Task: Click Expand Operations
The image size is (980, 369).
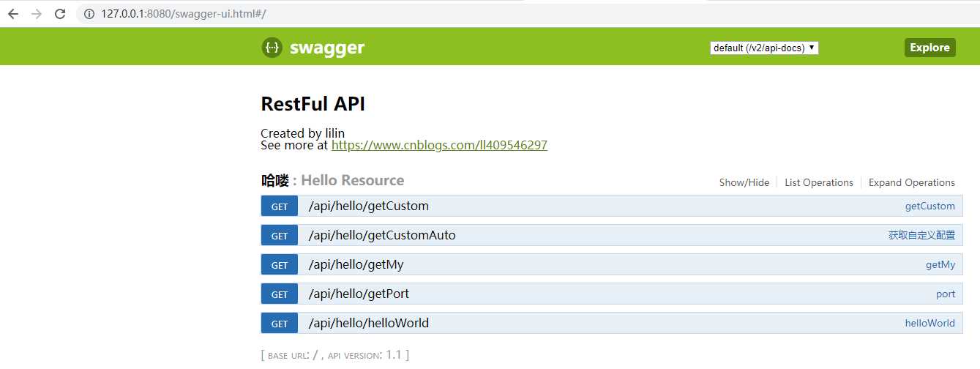Action: pyautogui.click(x=912, y=183)
